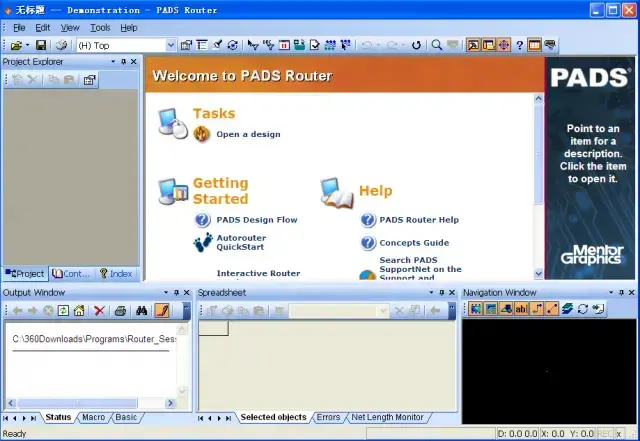Toggle the music-note icon button in Navigation Window
Screen dimensions: 640x441
537,309
